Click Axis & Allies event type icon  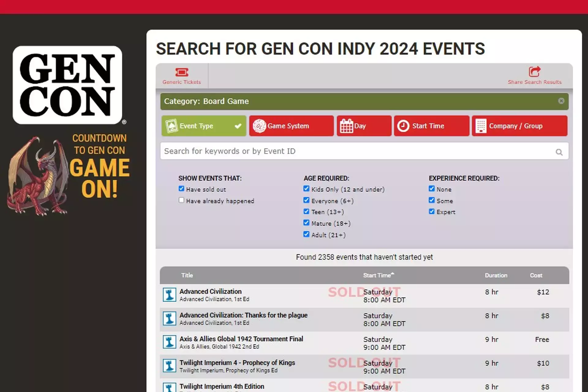pyautogui.click(x=169, y=342)
